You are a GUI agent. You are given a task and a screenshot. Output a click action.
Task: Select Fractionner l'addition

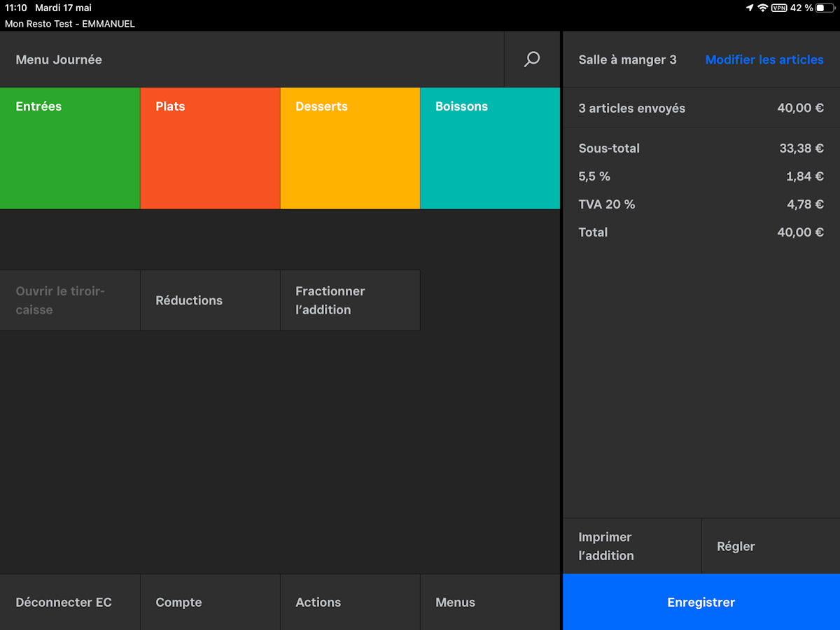click(x=350, y=300)
